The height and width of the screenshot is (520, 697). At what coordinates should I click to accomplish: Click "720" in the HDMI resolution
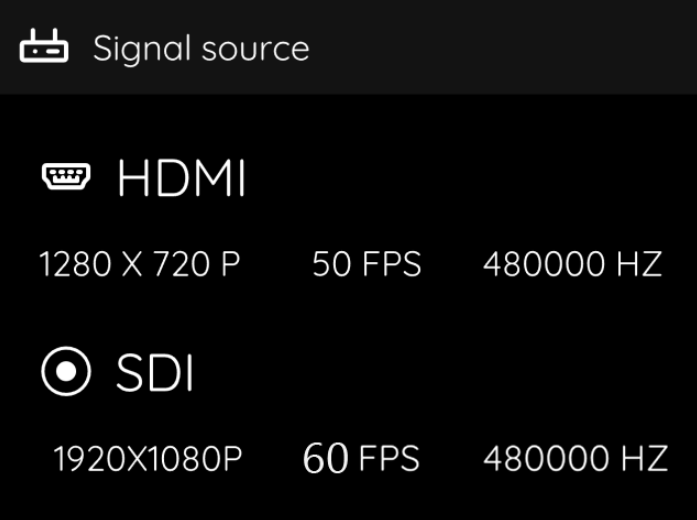tap(183, 265)
